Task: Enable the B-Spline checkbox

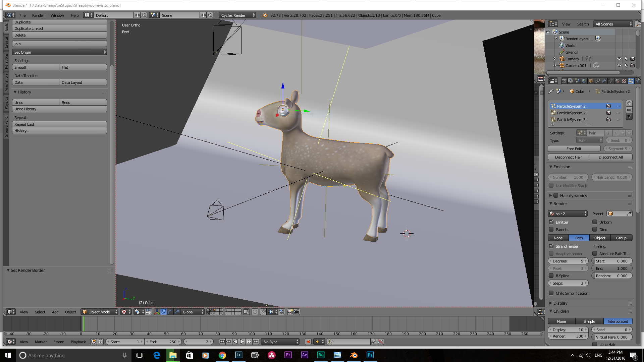Action: (551, 276)
